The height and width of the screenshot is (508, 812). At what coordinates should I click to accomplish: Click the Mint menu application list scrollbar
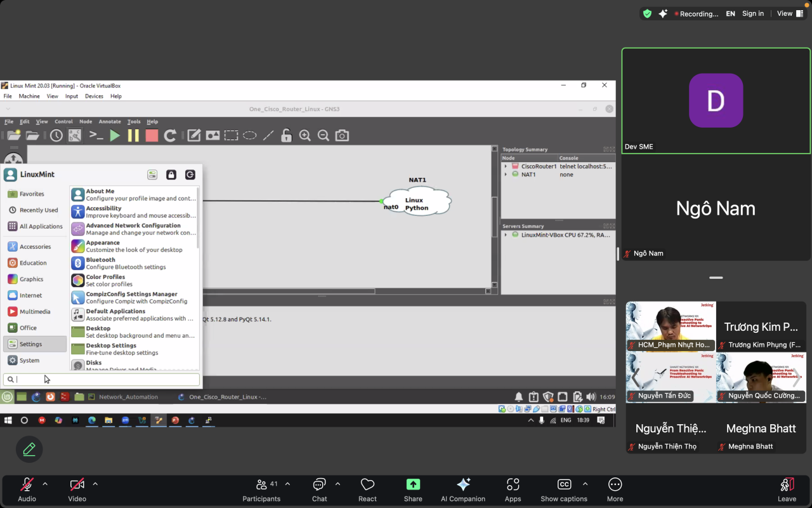199,217
